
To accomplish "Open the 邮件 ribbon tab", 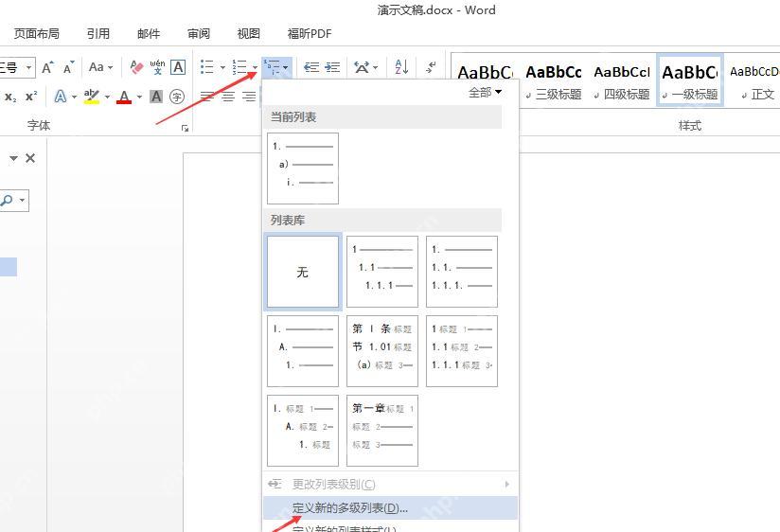I will [x=149, y=33].
